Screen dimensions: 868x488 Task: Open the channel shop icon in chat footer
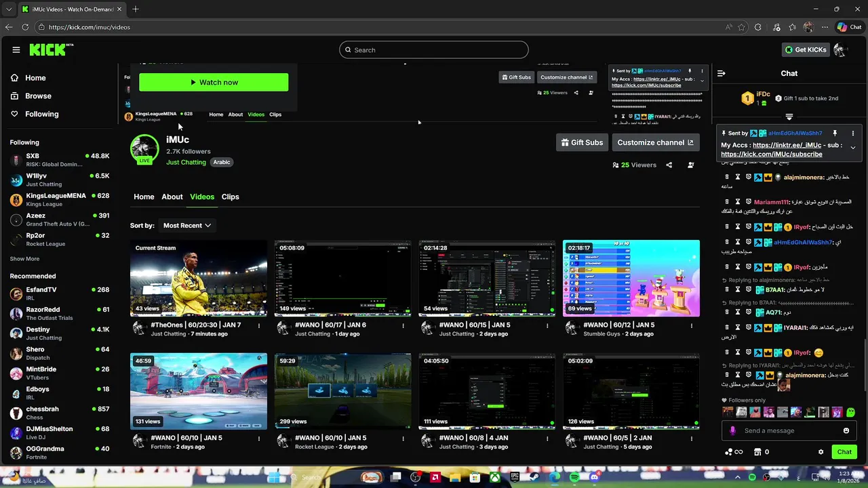pos(757,452)
